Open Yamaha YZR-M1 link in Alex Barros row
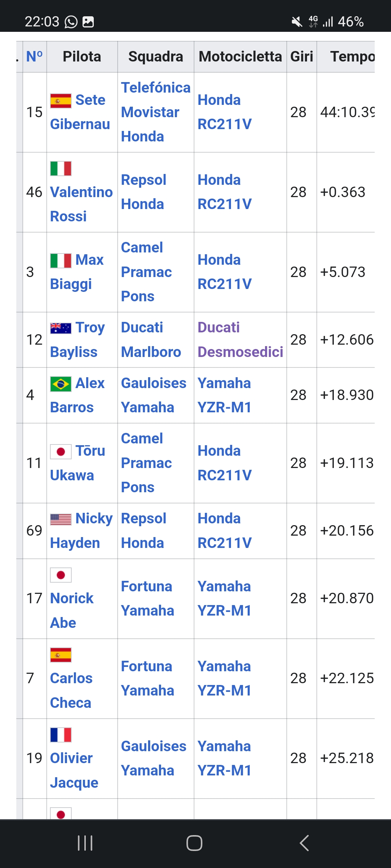The width and height of the screenshot is (391, 868). point(224,395)
